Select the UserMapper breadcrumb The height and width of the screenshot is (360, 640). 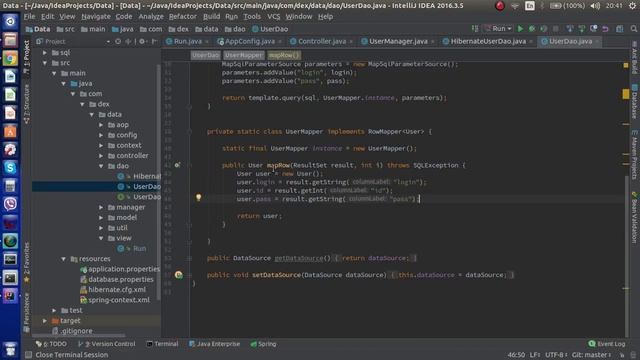243,55
